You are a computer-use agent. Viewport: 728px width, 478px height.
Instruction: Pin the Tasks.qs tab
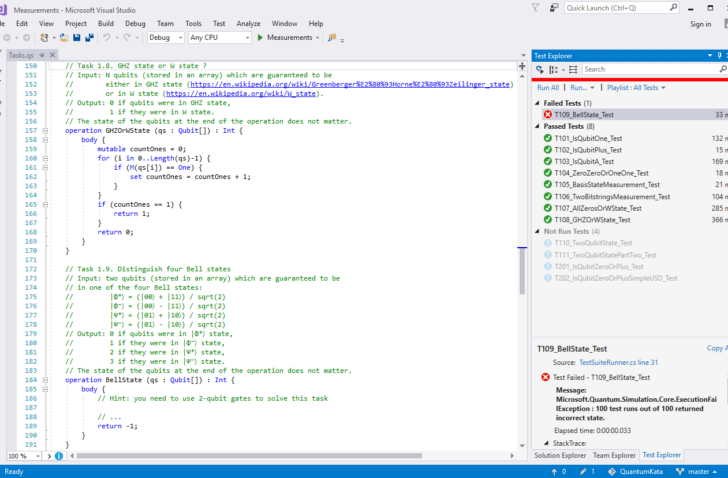click(x=42, y=55)
